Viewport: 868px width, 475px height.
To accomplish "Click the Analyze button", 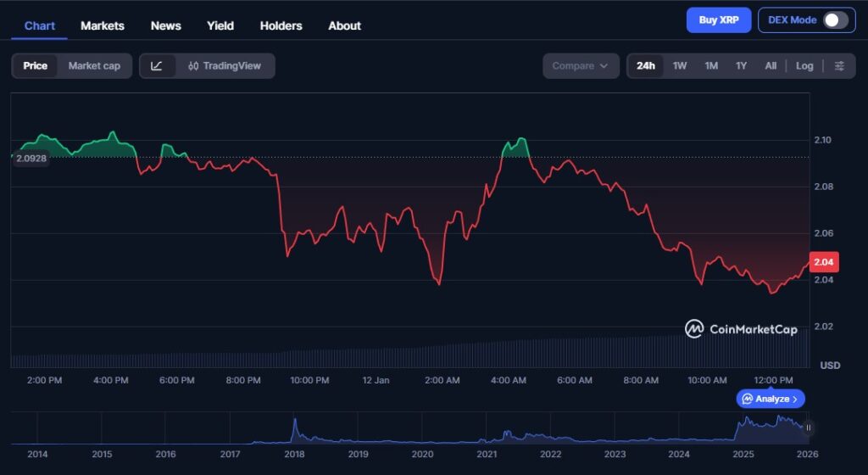I will (x=770, y=399).
